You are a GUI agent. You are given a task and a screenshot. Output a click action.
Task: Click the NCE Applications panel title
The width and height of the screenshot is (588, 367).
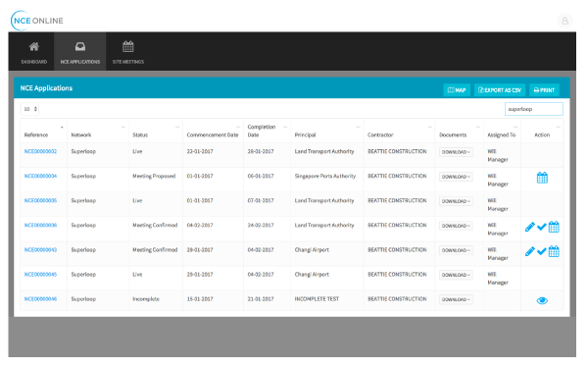point(46,88)
